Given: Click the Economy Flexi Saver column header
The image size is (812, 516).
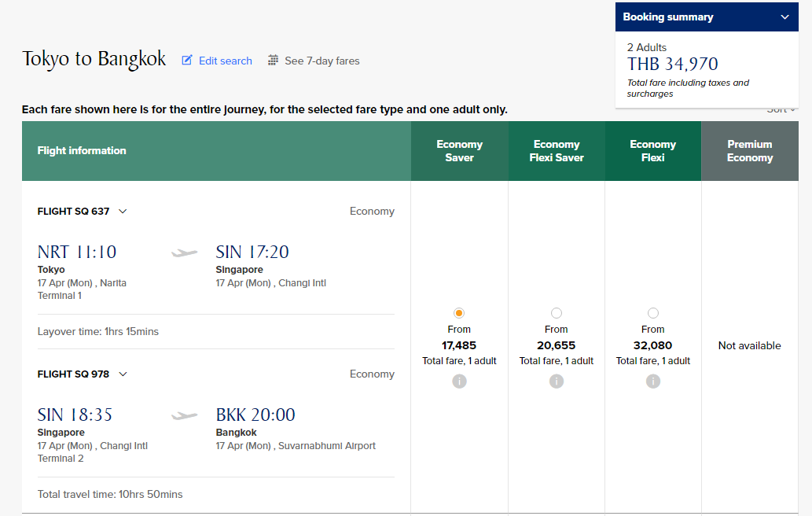Looking at the screenshot, I should [557, 151].
